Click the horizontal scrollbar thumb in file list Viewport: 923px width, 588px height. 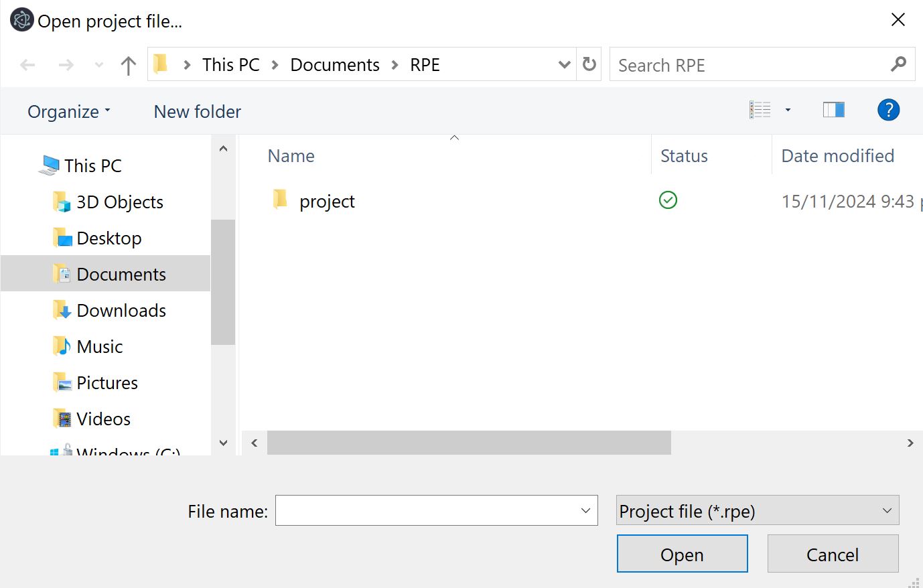point(469,443)
